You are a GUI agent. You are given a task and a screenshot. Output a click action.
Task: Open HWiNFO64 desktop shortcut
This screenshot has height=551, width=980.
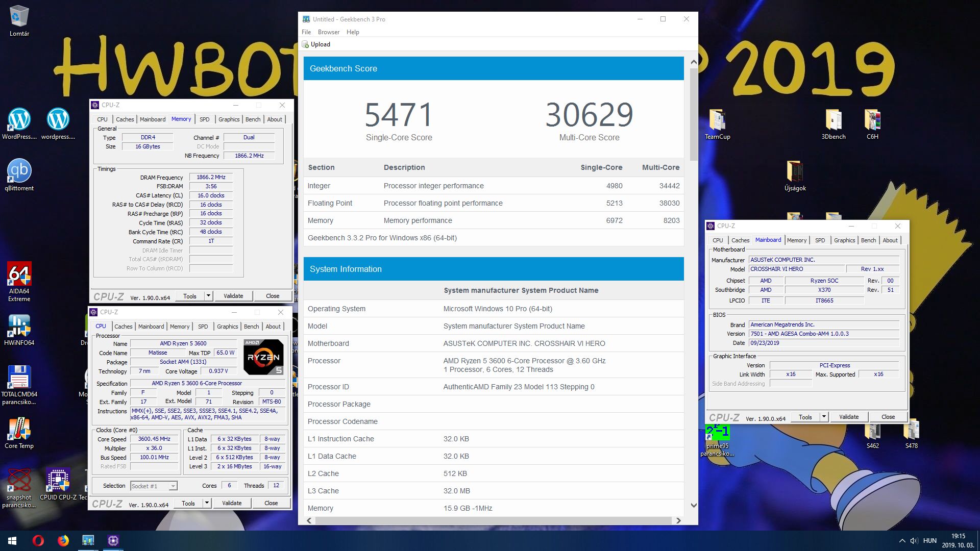tap(19, 330)
